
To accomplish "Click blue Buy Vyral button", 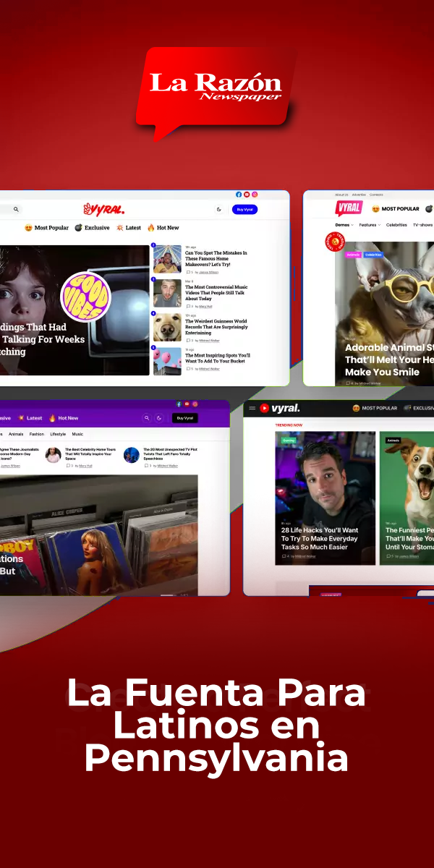I will click(x=244, y=209).
